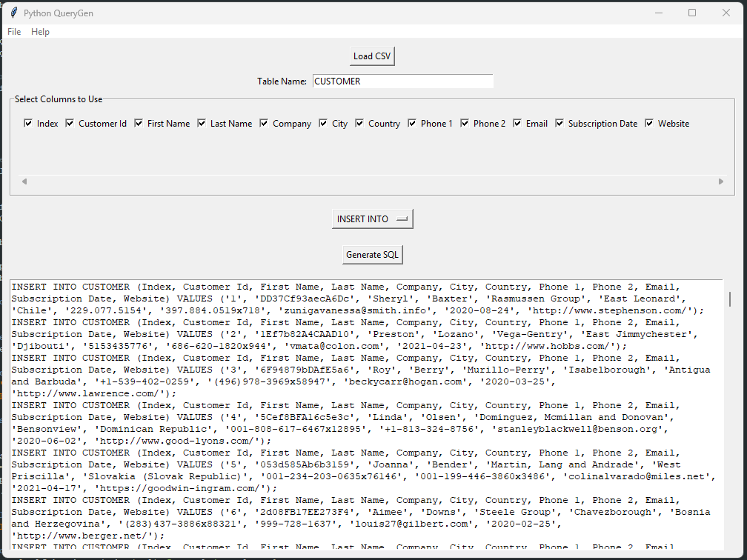Click 'http://www.stephenson.com/' in the output
The width and height of the screenshot is (747, 560).
610,310
